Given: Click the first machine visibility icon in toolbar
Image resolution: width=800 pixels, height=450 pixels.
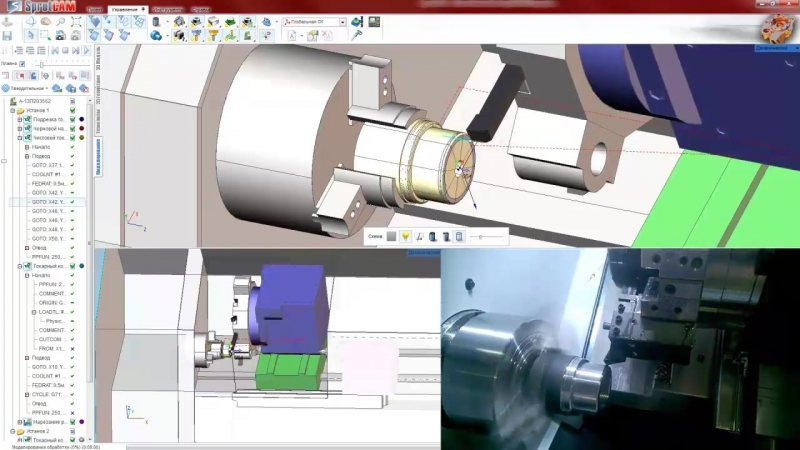Looking at the screenshot, I should click(x=179, y=21).
